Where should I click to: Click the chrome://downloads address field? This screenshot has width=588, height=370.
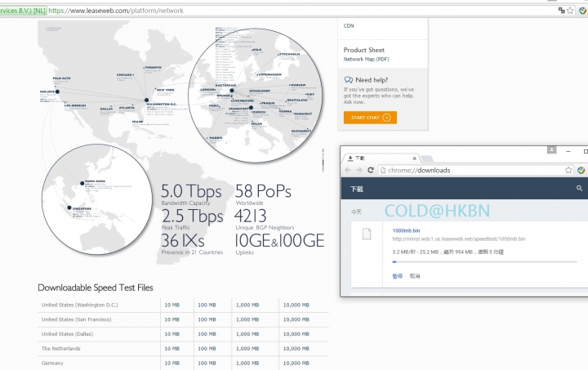coord(473,170)
